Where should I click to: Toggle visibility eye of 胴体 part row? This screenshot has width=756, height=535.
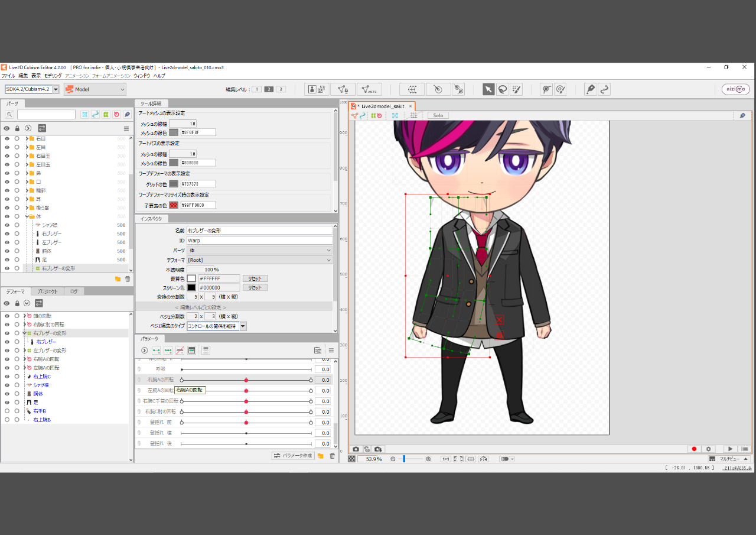pos(7,251)
